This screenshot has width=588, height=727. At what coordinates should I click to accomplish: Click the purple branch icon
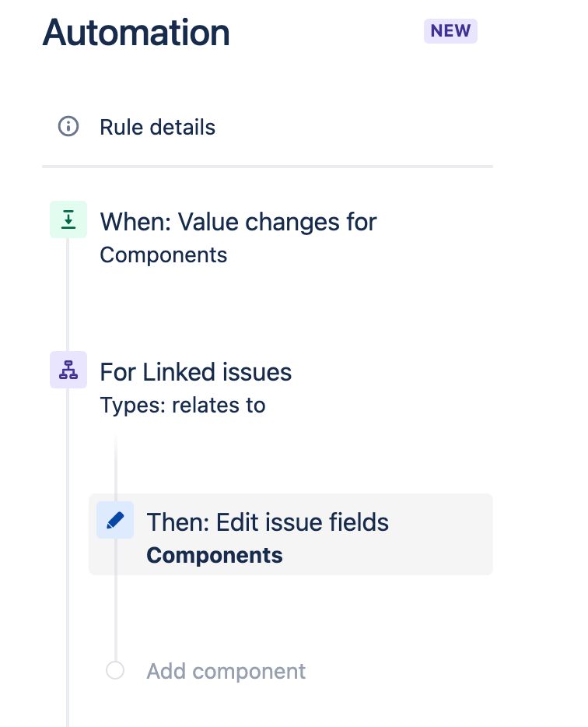tap(68, 371)
